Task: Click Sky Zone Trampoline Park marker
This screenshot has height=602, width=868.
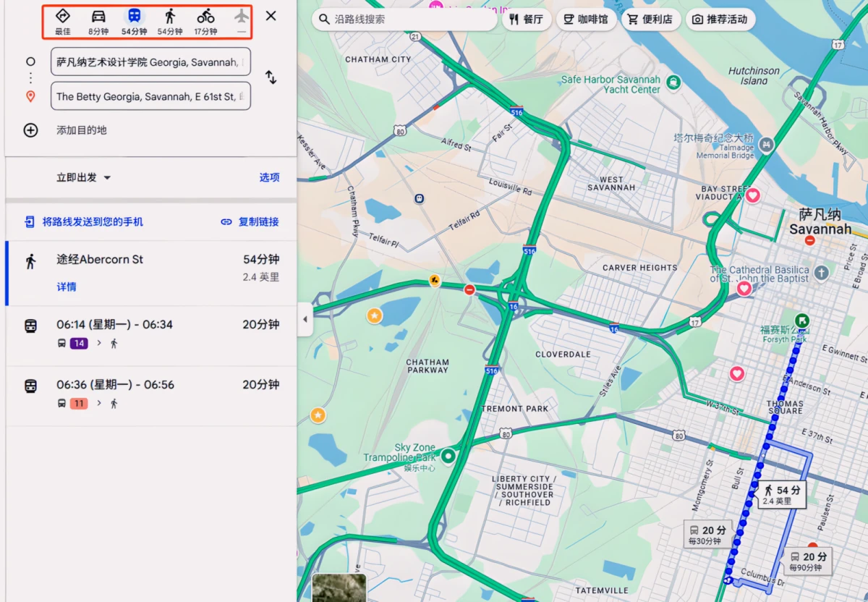Action: pyautogui.click(x=448, y=456)
